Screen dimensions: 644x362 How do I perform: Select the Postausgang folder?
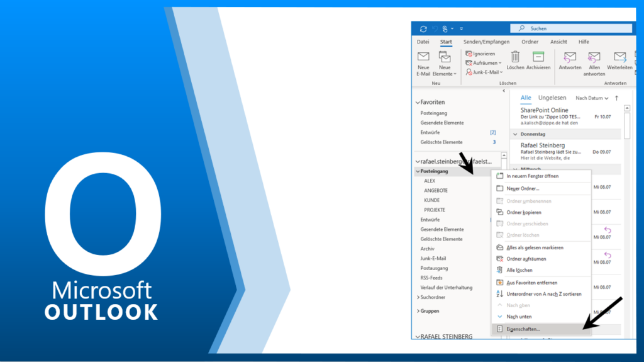pos(434,268)
